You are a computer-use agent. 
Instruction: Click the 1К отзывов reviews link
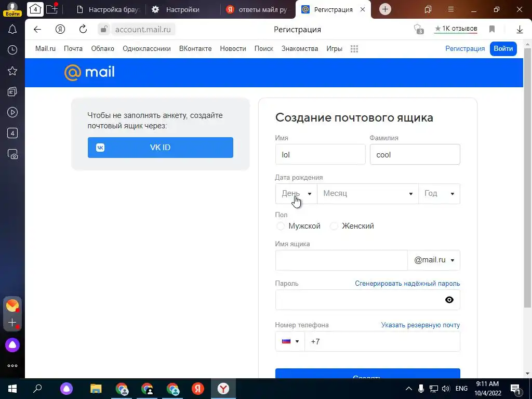pyautogui.click(x=456, y=29)
